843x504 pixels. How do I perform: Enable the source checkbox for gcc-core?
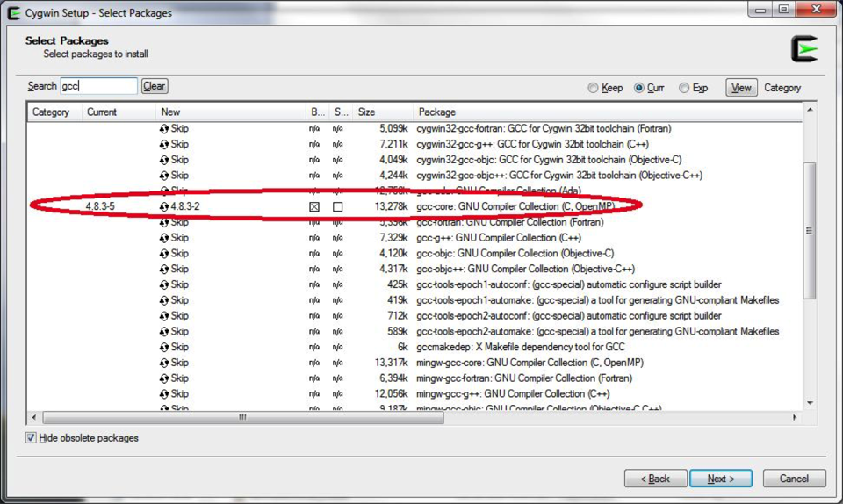[338, 207]
